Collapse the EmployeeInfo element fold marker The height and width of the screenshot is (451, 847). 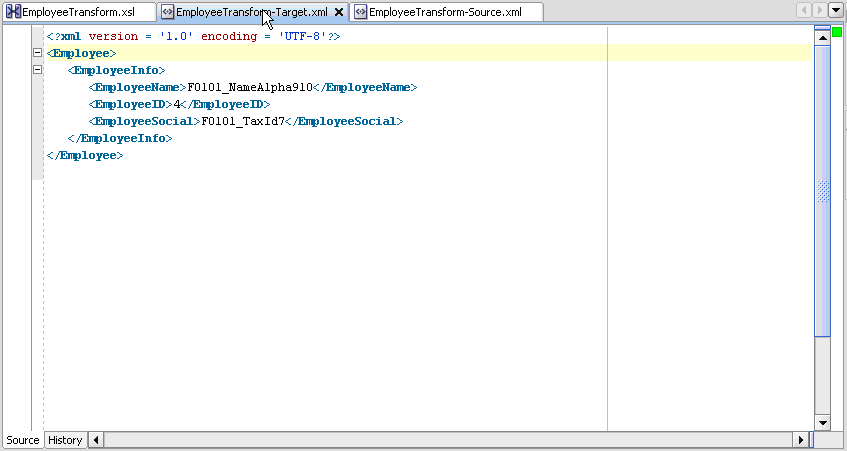point(37,69)
